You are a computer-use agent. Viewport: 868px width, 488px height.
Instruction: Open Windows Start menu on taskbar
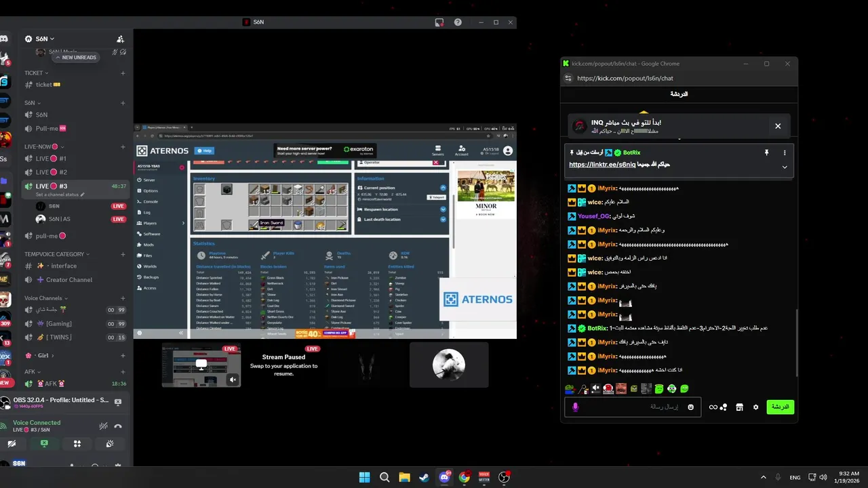point(364,477)
